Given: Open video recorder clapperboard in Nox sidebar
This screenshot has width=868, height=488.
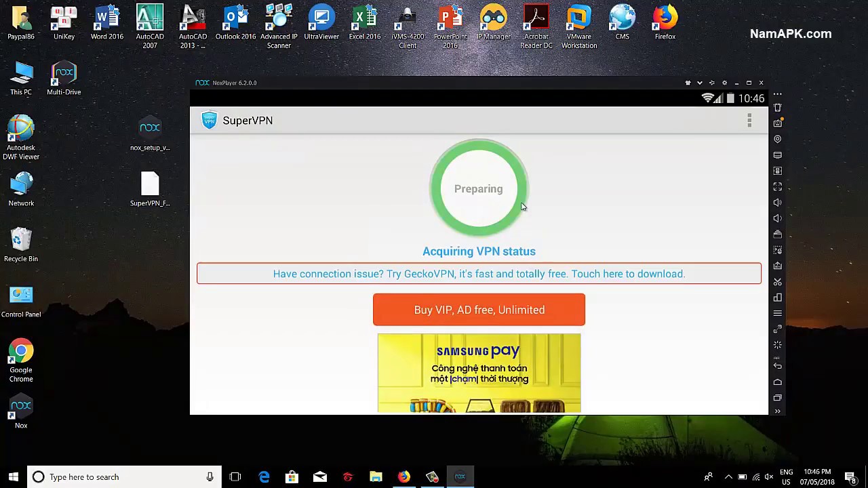Looking at the screenshot, I should (778, 234).
